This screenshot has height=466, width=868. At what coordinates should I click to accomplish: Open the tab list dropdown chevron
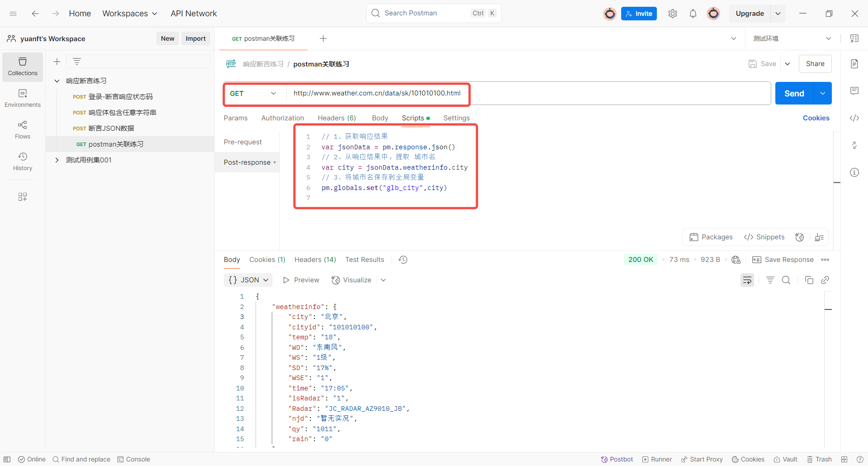click(x=734, y=38)
